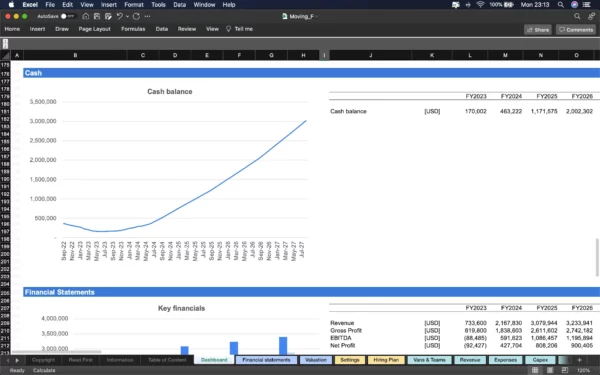Viewport: 600px width, 375px height.
Task: Click the Siri icon in menu bar
Action: click(574, 5)
